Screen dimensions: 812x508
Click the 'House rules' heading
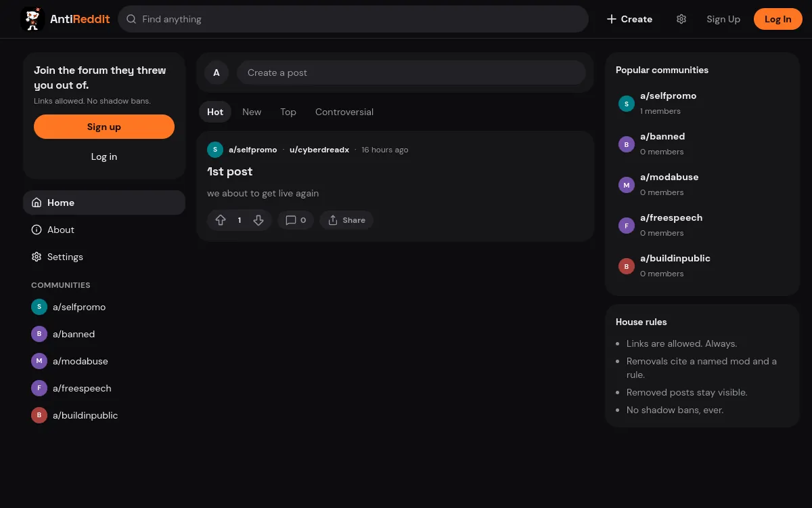click(641, 322)
